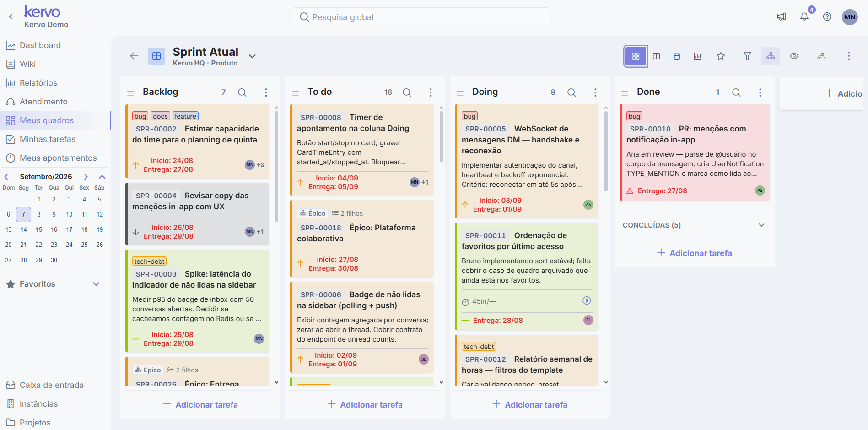This screenshot has height=430, width=868.
Task: Expand the CONCLUÍDAS (5) section
Action: tap(761, 225)
